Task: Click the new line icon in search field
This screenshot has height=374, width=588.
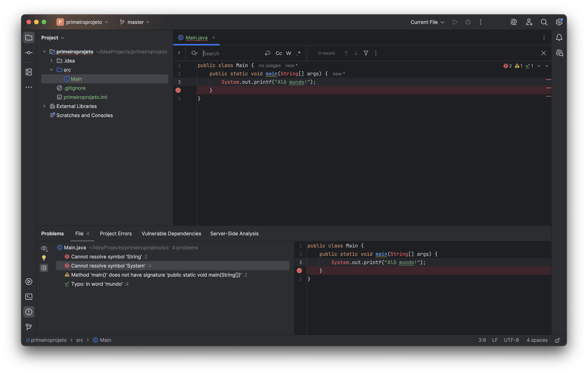Action: click(267, 53)
